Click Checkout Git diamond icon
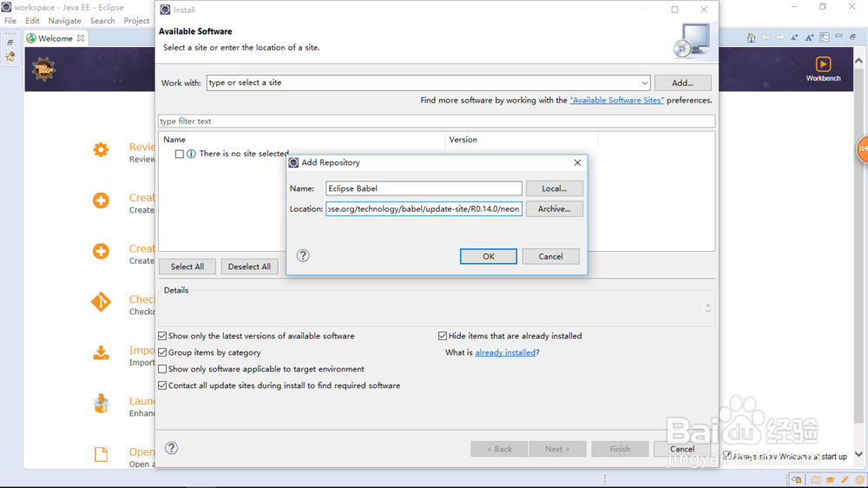868x488 pixels. coord(101,302)
